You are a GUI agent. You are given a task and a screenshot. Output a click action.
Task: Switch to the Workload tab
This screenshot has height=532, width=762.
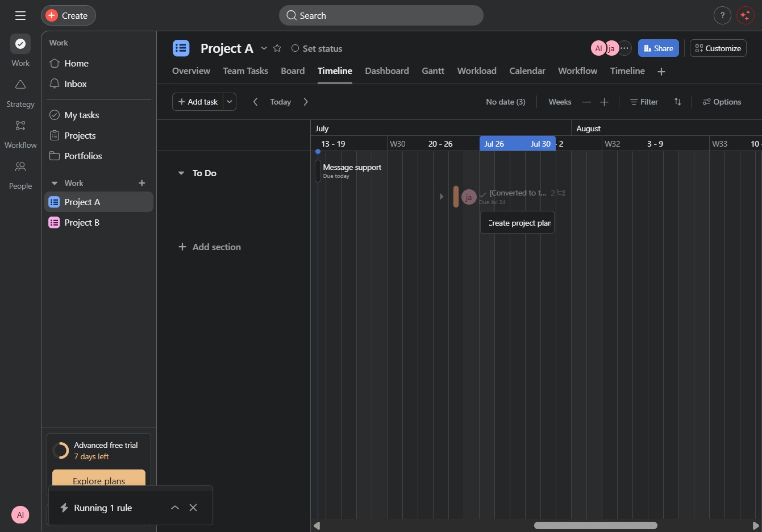click(477, 70)
